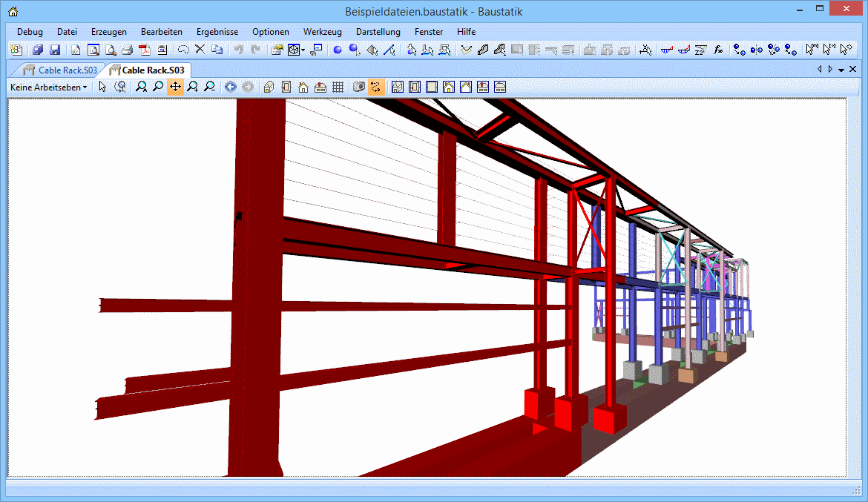868x502 pixels.
Task: Click the save (floppy disk) icon
Action: pyautogui.click(x=55, y=50)
